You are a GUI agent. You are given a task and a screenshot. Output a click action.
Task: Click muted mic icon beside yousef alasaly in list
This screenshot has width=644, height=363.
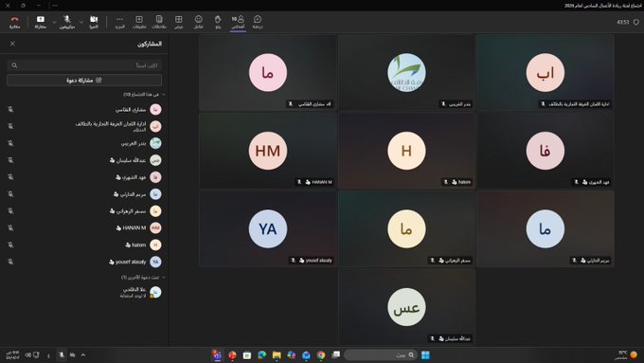pos(10,262)
